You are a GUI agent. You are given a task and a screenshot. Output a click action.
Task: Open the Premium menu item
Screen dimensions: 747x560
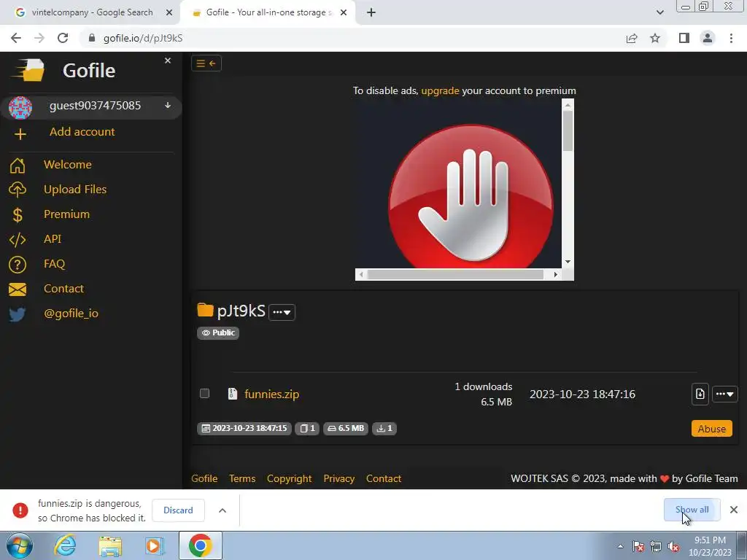point(66,214)
